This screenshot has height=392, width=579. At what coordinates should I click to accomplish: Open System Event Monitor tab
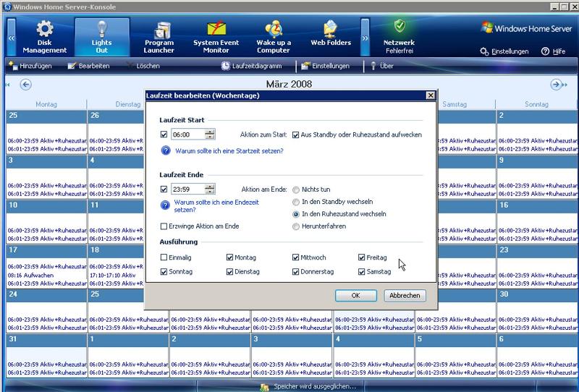point(216,37)
